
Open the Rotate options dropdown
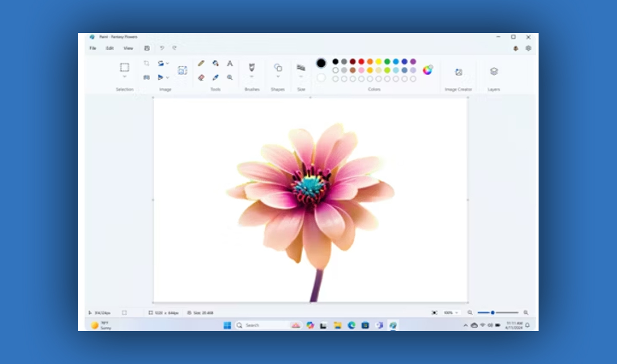(167, 63)
